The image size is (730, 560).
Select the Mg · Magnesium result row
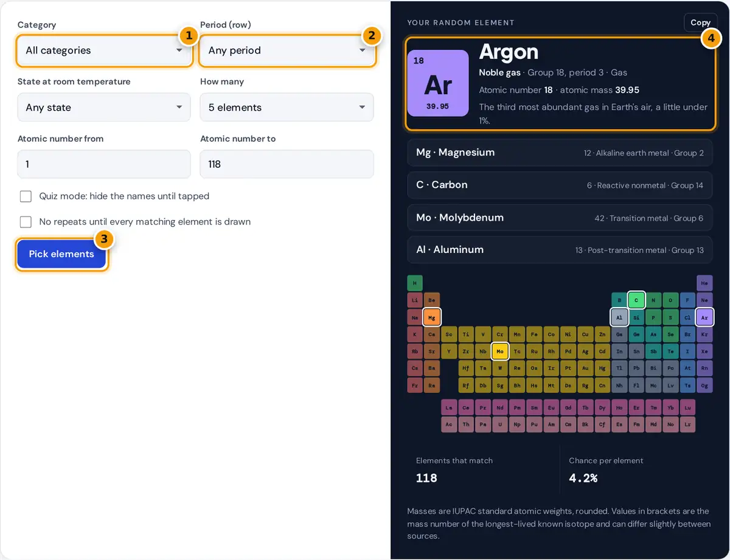[x=560, y=153]
